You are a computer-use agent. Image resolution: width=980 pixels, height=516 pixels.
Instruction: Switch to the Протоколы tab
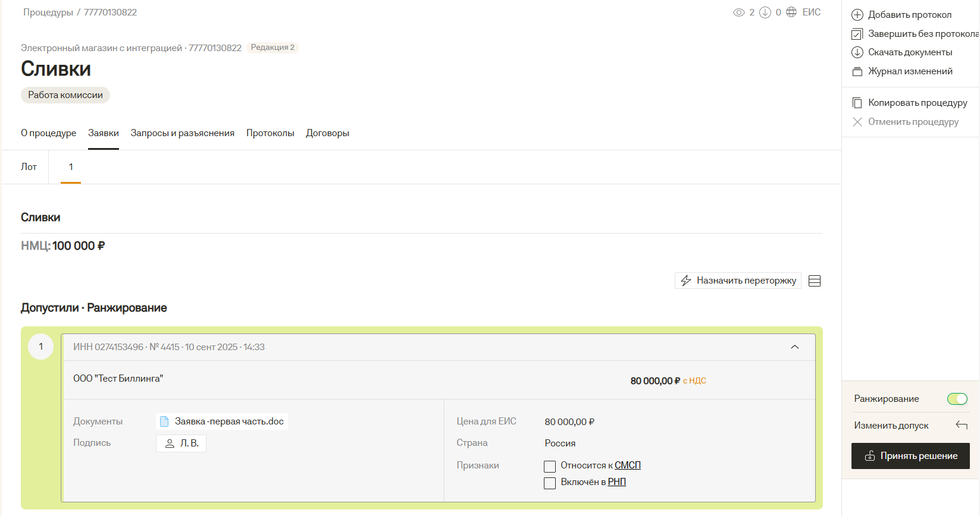pyautogui.click(x=270, y=133)
